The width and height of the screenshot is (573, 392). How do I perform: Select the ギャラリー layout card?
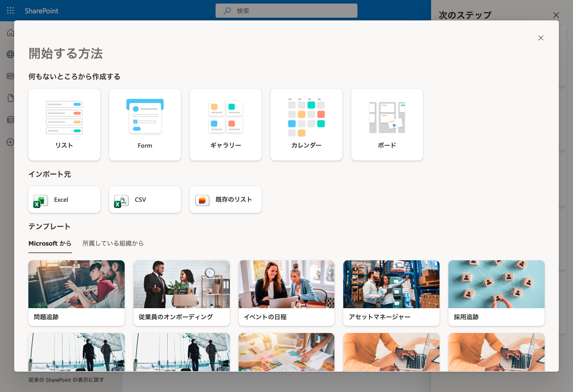226,125
